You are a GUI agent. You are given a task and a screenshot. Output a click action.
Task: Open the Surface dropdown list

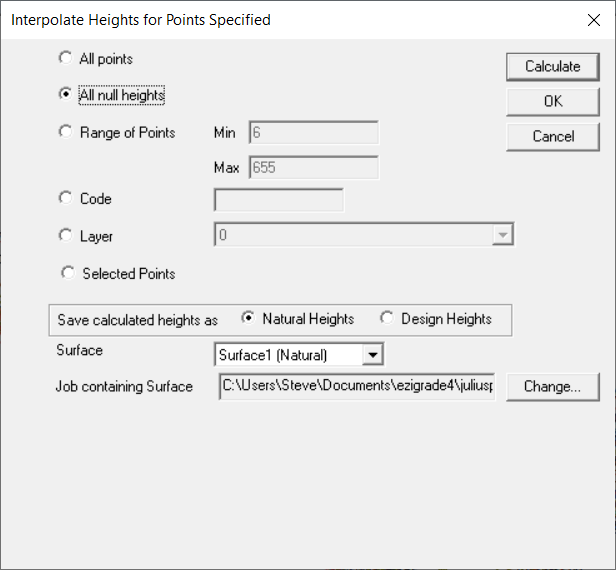coord(373,354)
